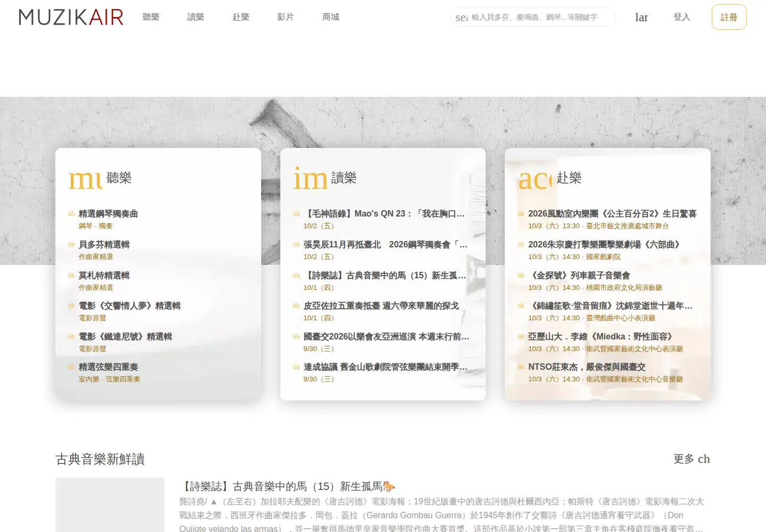
Task: Open event 《錦繡笙歌·堂音留痕》
Action: pyautogui.click(x=610, y=306)
